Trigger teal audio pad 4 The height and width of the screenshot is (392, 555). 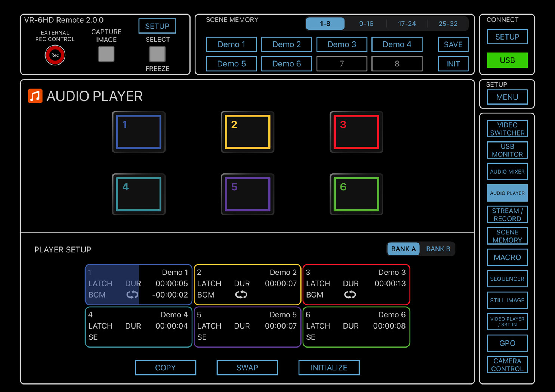pyautogui.click(x=139, y=194)
